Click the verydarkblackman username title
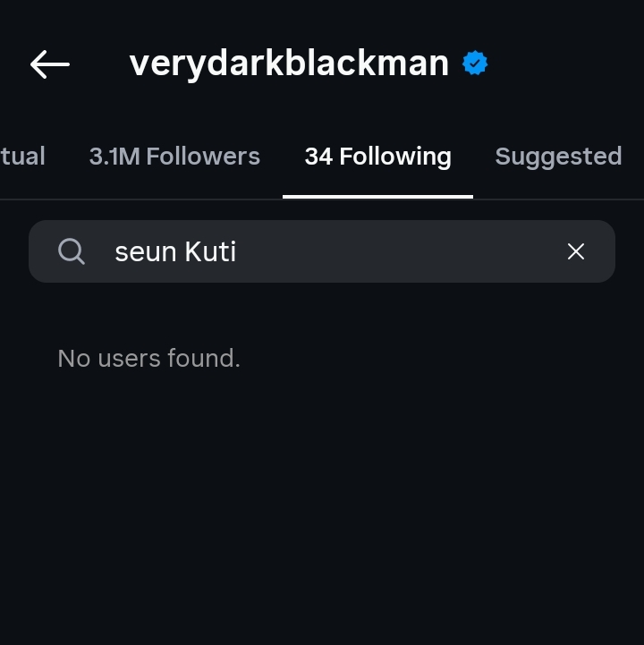This screenshot has height=645, width=644. 289,64
